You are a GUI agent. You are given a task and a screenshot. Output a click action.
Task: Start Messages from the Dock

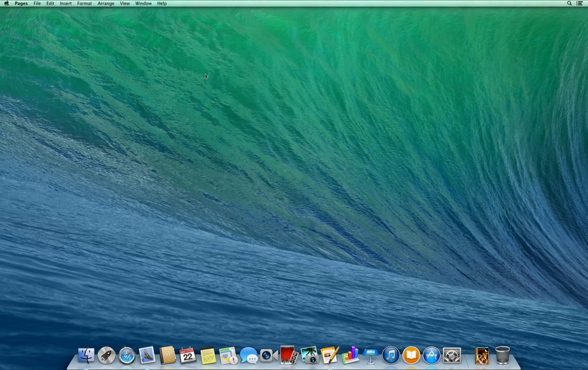[x=248, y=355]
